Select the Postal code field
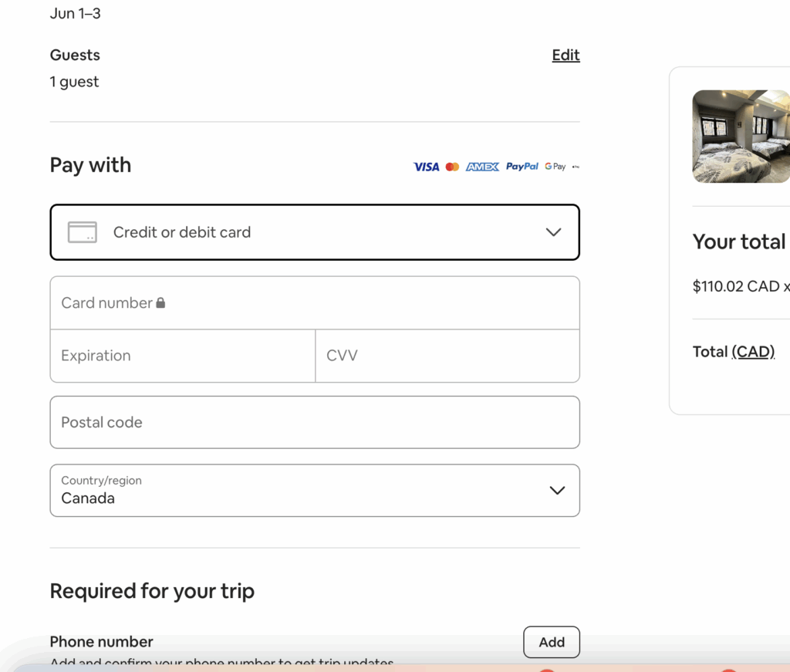790x672 pixels. point(315,422)
